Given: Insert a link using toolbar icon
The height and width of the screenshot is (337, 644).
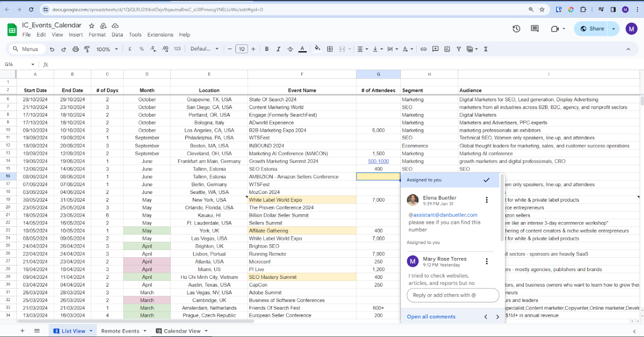Looking at the screenshot, I should tap(424, 49).
